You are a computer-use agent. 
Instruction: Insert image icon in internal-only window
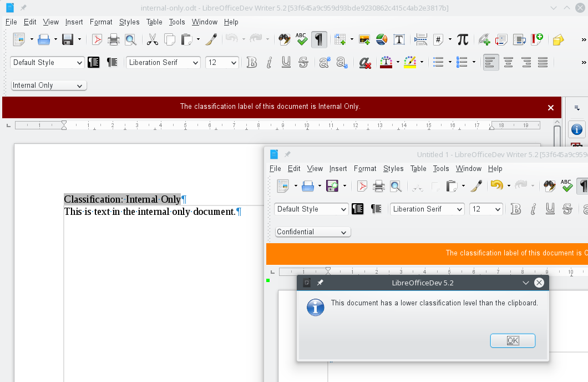(364, 39)
